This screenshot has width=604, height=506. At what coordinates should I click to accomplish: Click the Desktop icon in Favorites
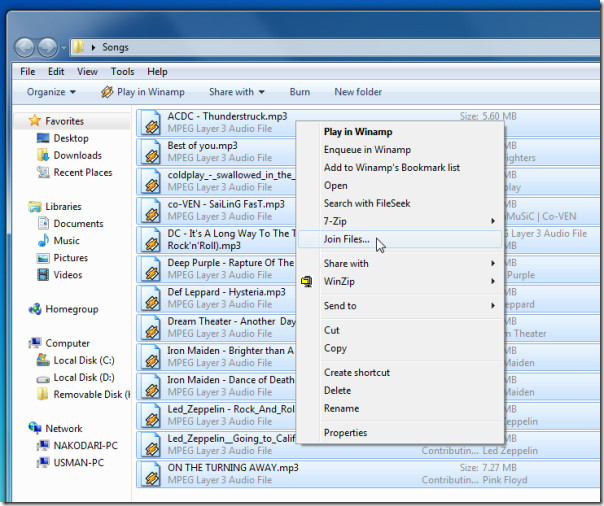click(43, 138)
